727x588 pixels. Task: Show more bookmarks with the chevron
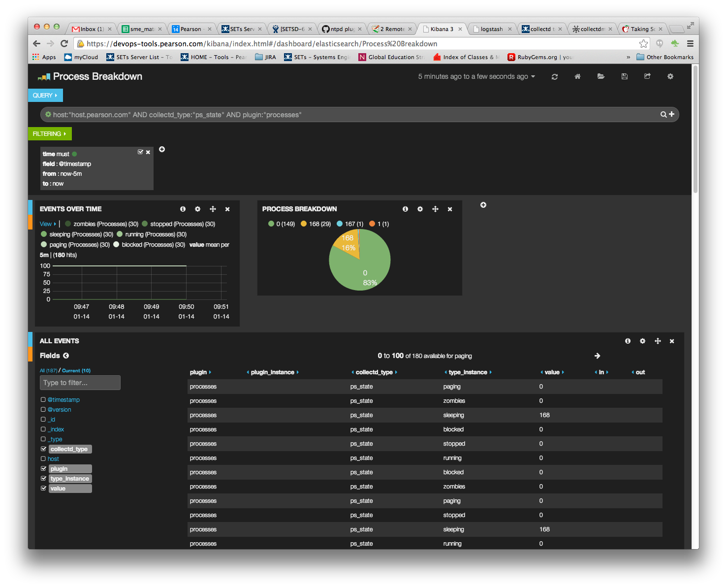point(628,57)
